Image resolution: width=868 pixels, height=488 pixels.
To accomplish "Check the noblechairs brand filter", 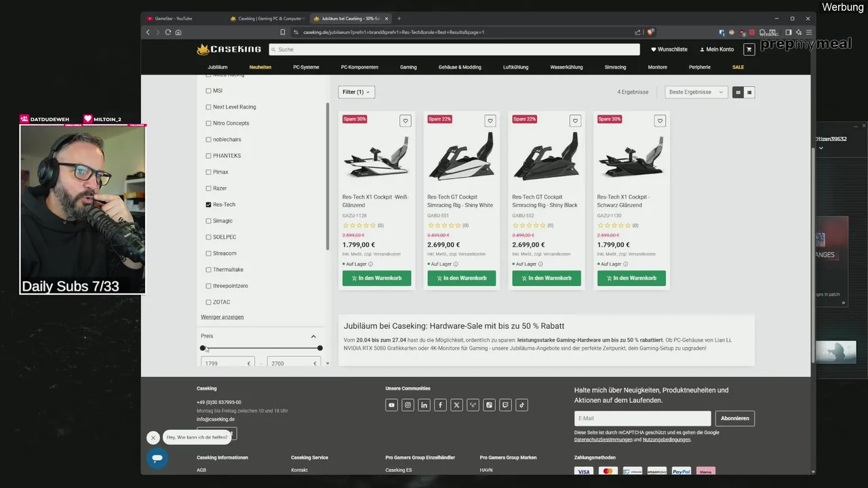I will pos(208,140).
